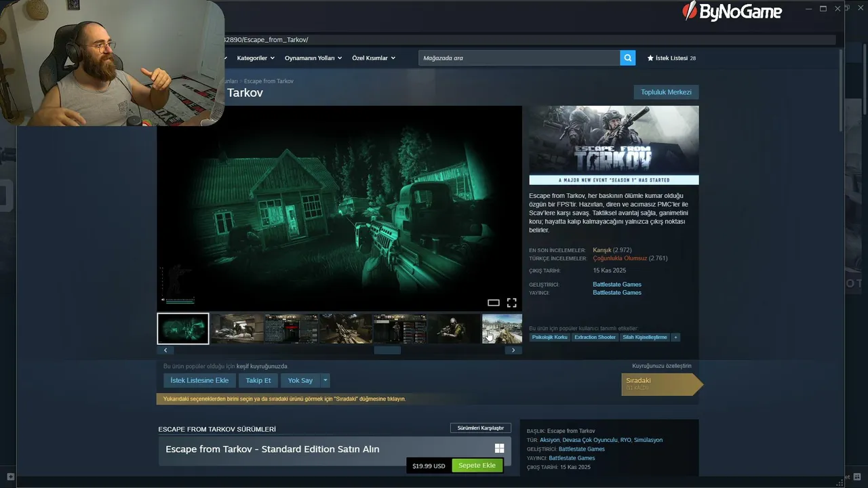
Task: Click the thumbnail strip right arrow
Action: tap(513, 350)
